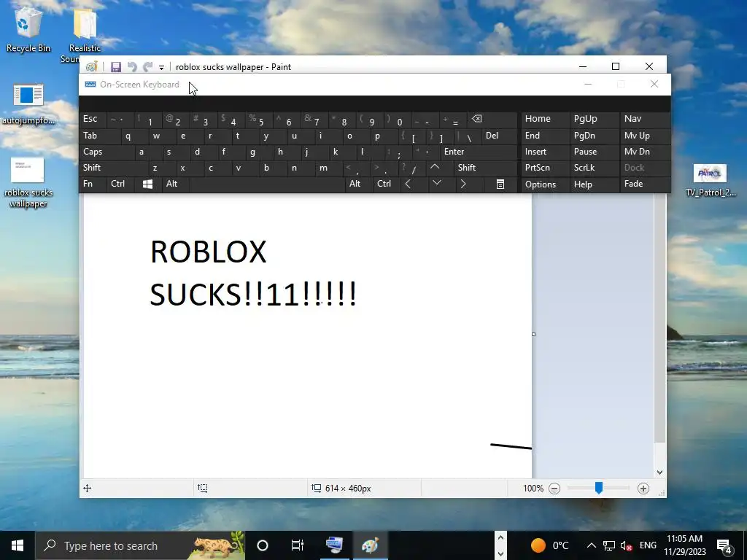Click Paint vertical scrollbar down arrow
This screenshot has width=747, height=560.
coord(659,472)
